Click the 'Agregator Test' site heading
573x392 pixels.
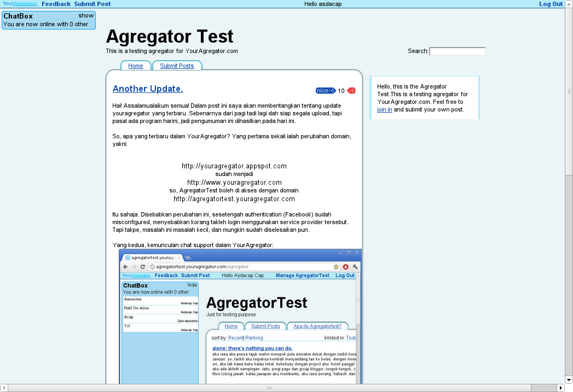170,37
